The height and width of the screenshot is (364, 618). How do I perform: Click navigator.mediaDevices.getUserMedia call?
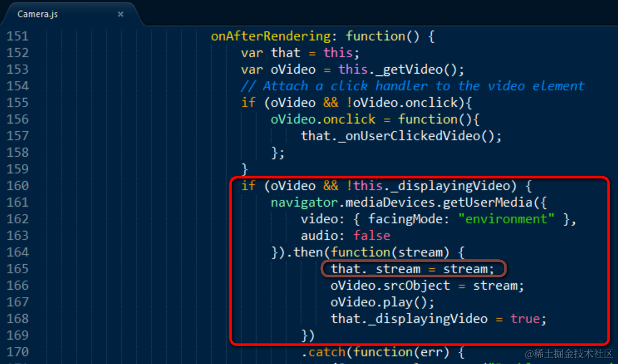click(x=408, y=202)
